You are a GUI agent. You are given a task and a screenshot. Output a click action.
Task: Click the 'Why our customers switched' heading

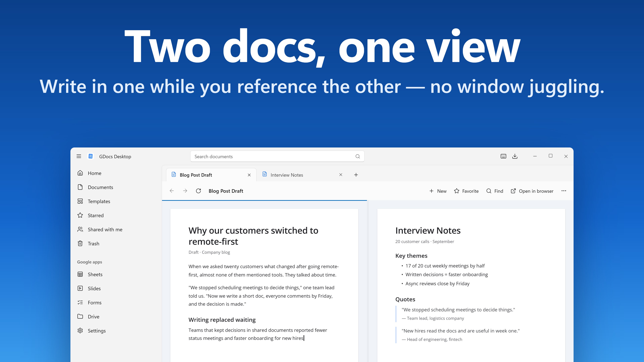pyautogui.click(x=253, y=236)
